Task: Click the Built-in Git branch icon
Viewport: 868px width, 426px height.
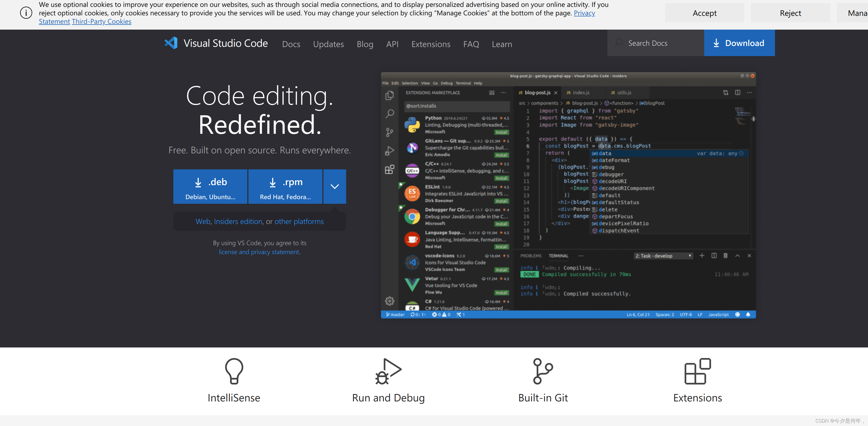Action: [x=542, y=371]
